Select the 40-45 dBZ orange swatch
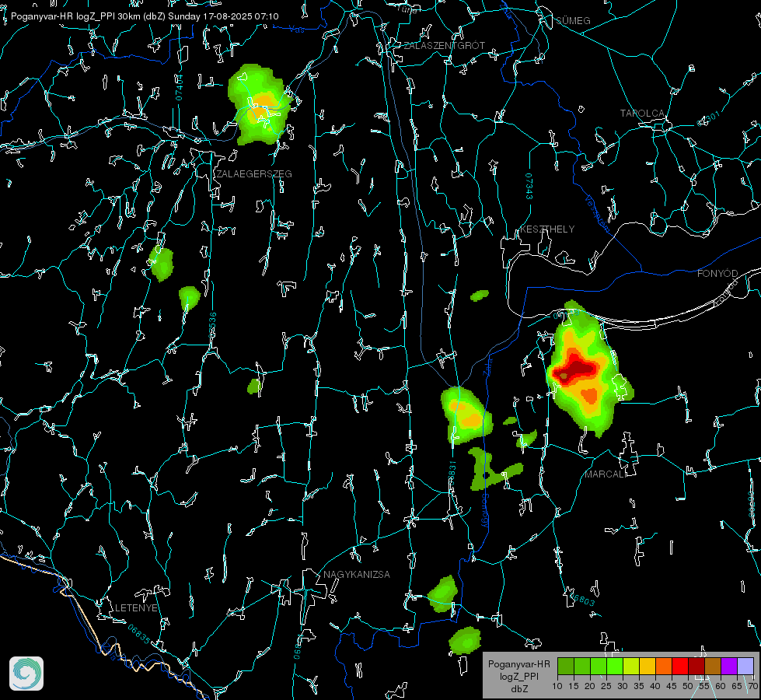This screenshot has height=700, width=761. point(664,666)
